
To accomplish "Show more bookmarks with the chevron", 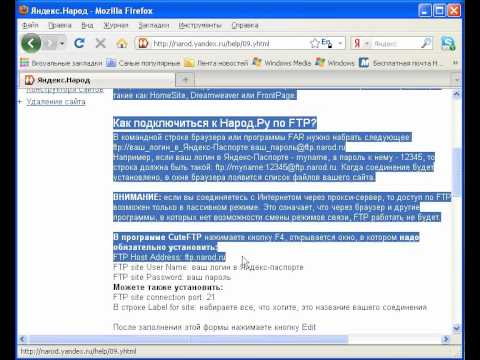I will coord(455,63).
